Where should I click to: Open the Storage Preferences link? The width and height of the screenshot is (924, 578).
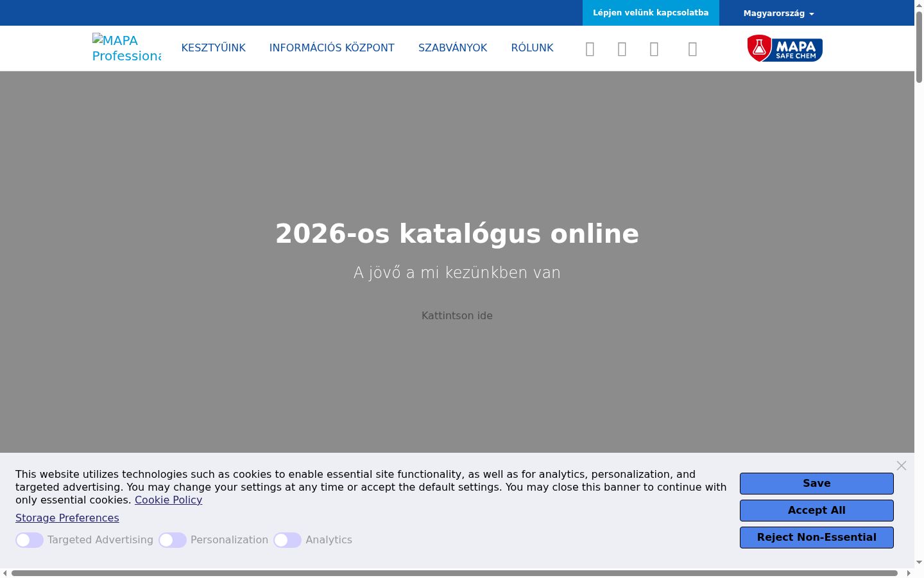(67, 518)
